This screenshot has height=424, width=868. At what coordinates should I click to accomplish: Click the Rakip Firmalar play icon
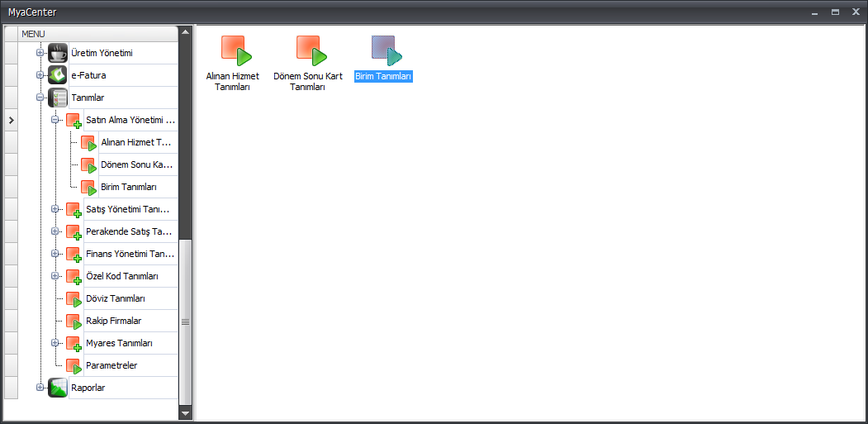(74, 322)
